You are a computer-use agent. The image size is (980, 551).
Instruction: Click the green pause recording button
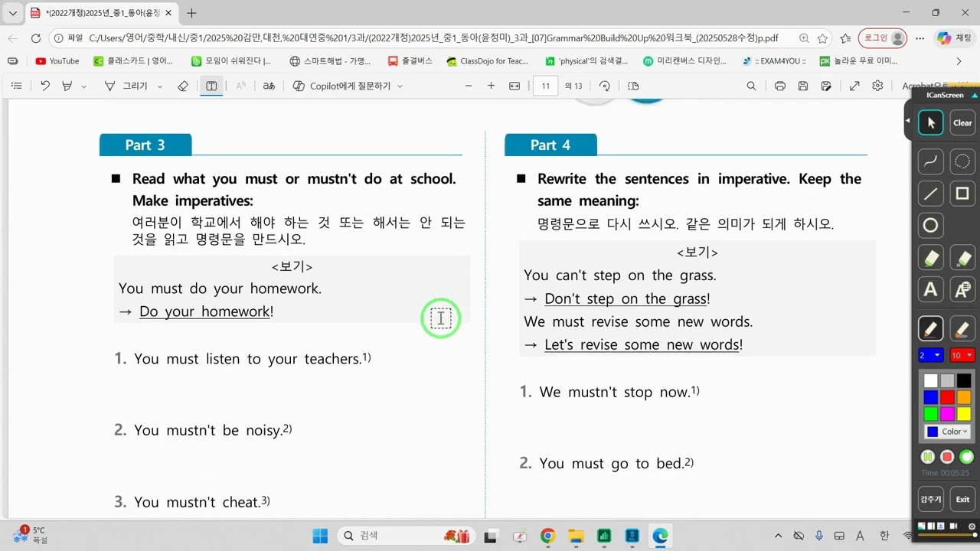[x=927, y=457]
